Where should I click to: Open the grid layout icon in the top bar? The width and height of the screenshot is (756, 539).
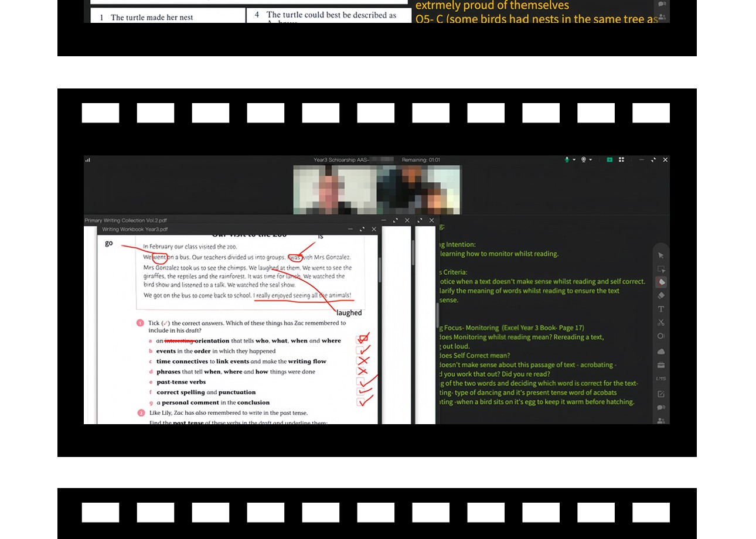point(621,159)
